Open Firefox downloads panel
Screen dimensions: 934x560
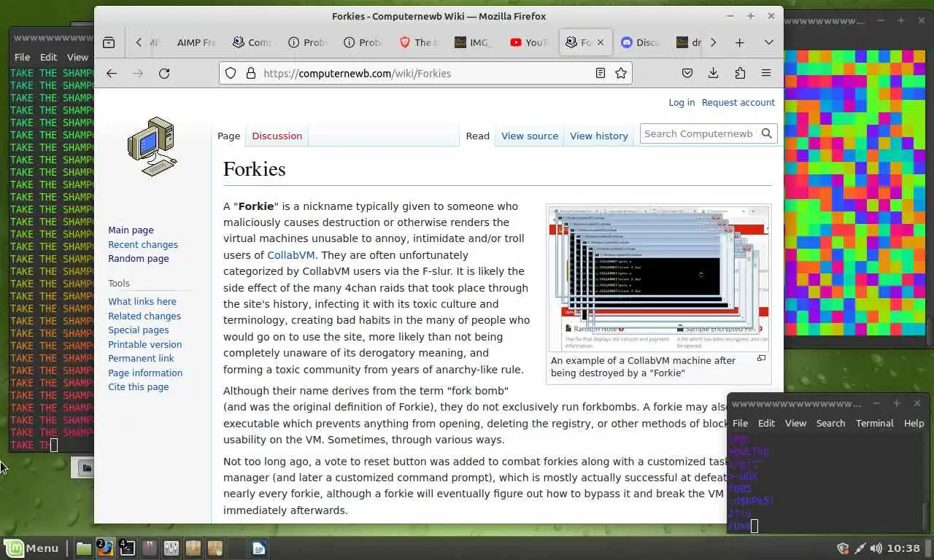[713, 73]
